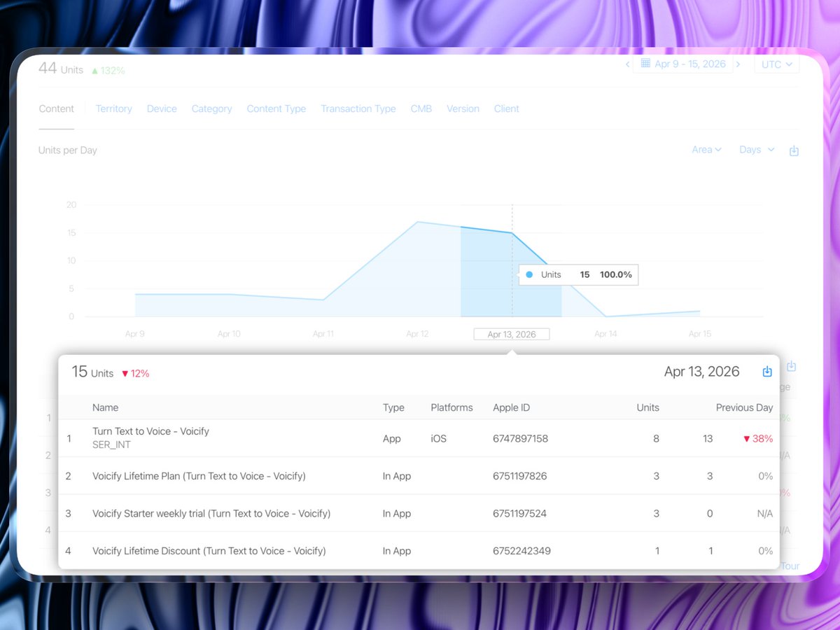The height and width of the screenshot is (630, 840).
Task: Sort by the Units column header
Action: click(647, 407)
